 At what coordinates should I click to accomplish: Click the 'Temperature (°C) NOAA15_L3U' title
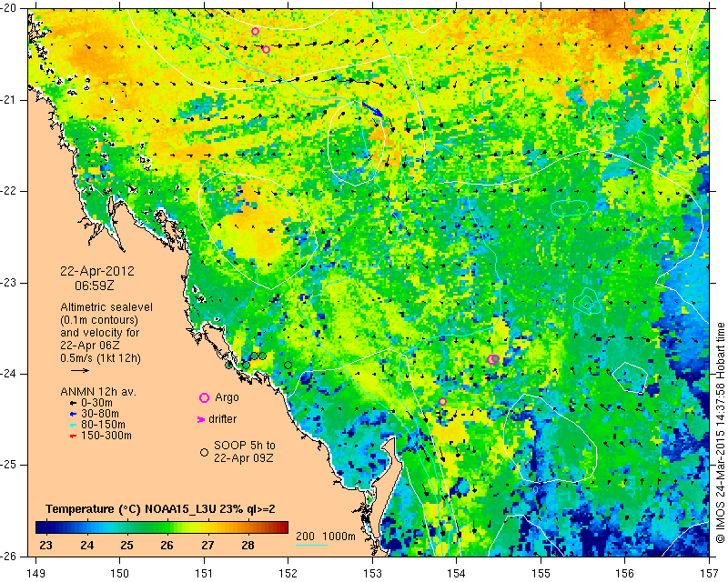pos(132,509)
